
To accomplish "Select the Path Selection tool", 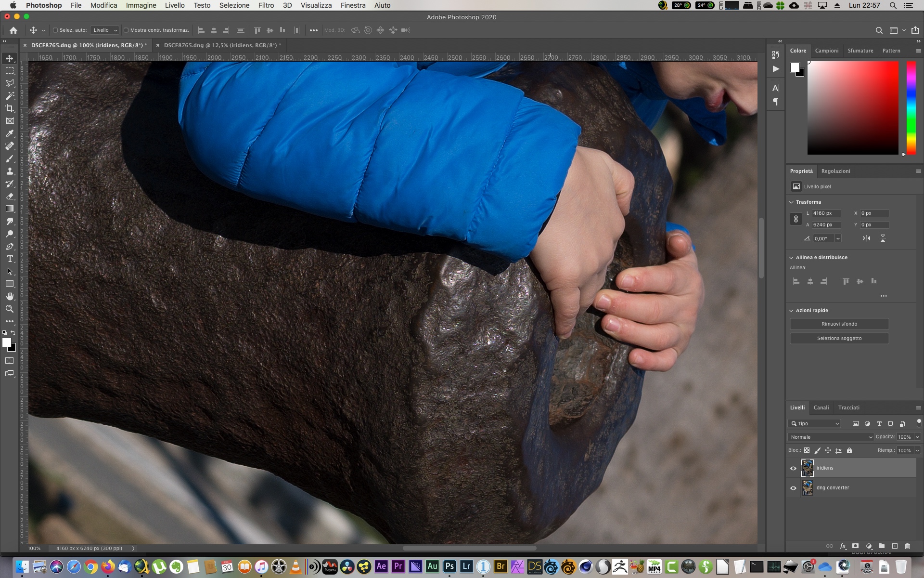I will click(10, 271).
